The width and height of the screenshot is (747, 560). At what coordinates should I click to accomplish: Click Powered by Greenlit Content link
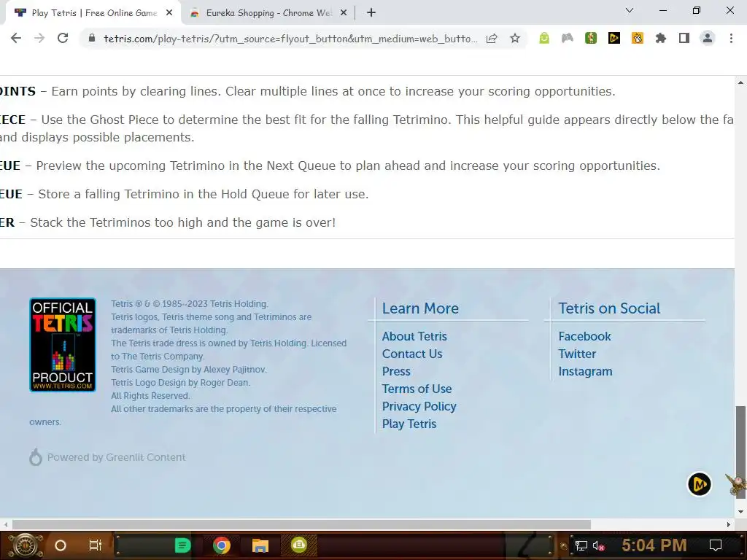click(x=107, y=457)
